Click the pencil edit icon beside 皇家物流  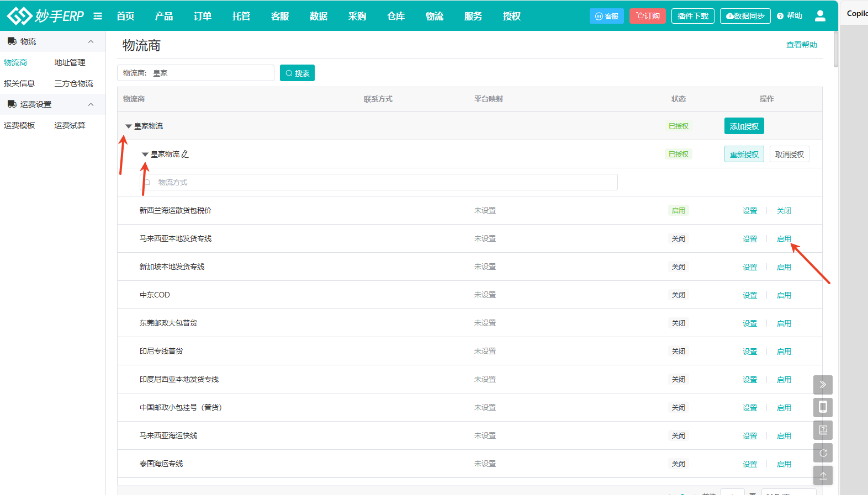(185, 154)
